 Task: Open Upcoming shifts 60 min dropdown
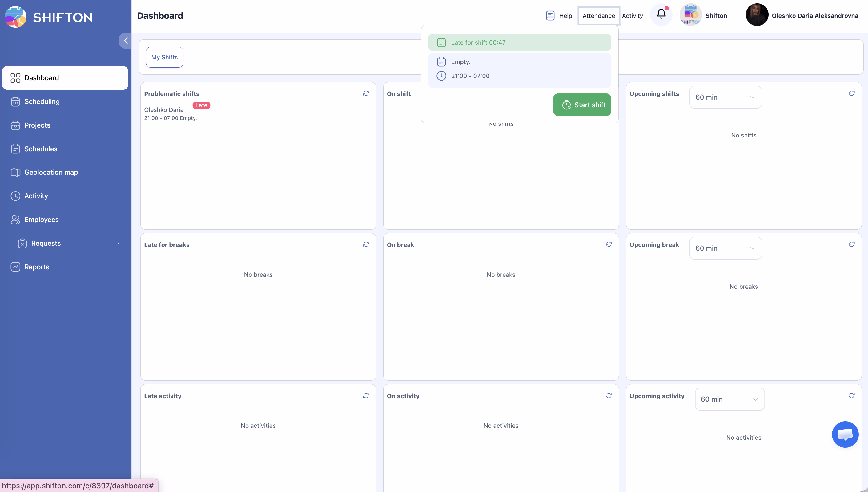725,97
